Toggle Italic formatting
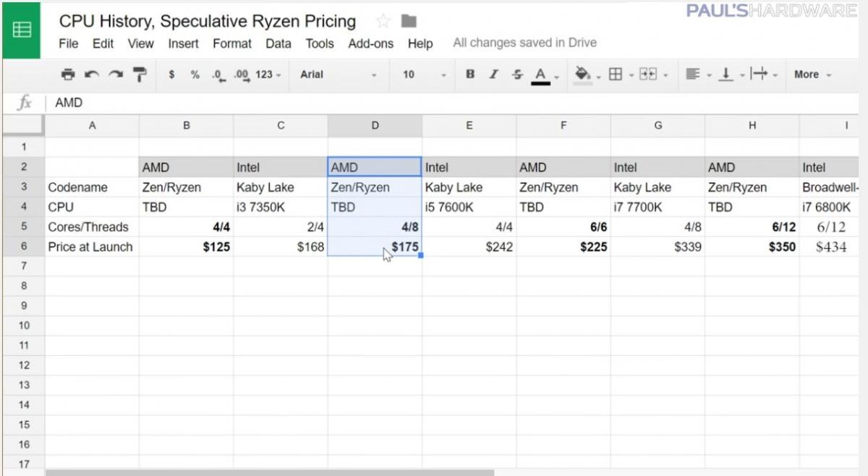 point(494,74)
